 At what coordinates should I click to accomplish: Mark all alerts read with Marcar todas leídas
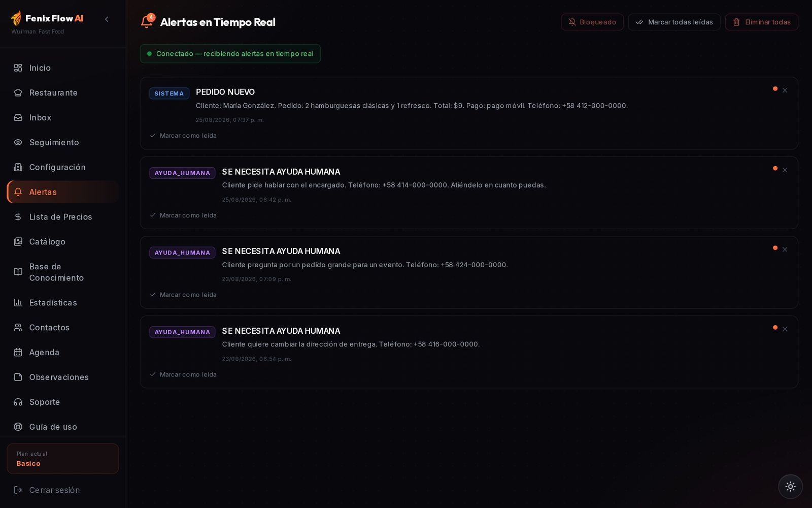coord(674,22)
